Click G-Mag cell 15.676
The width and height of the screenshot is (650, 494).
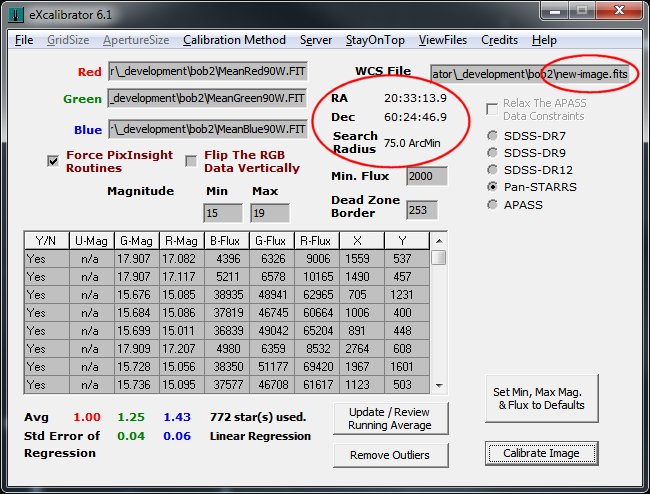pos(137,295)
